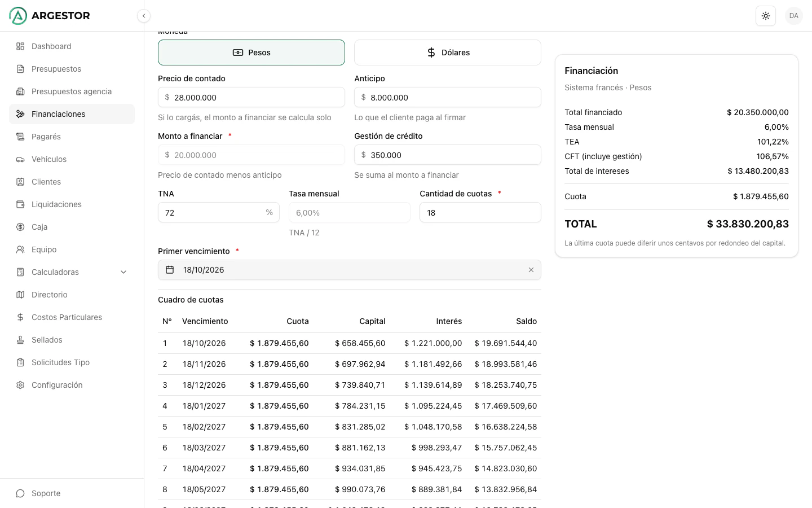This screenshot has height=508, width=812.
Task: Click the Gestión de crédito input field
Action: (x=448, y=155)
